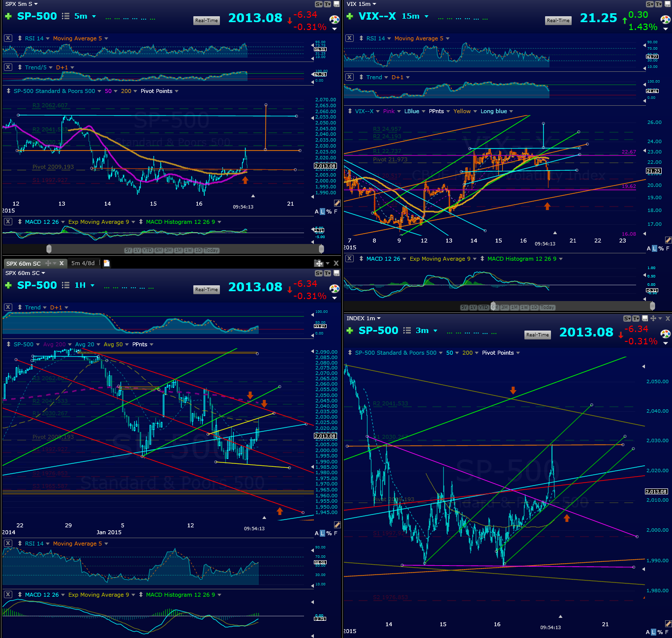Click the save disk icon in VIX 15m panel
672x638 pixels.
(668, 4)
